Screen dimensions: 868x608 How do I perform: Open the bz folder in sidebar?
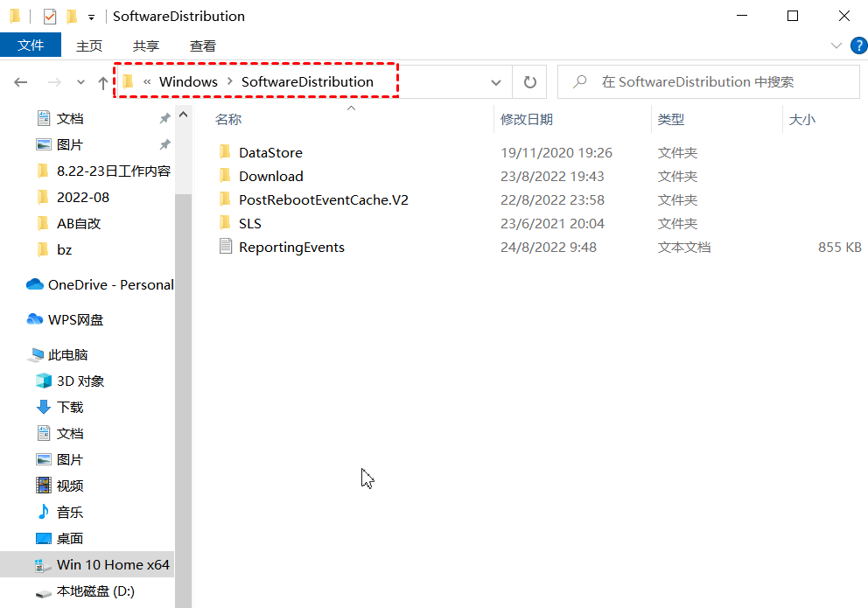[64, 249]
